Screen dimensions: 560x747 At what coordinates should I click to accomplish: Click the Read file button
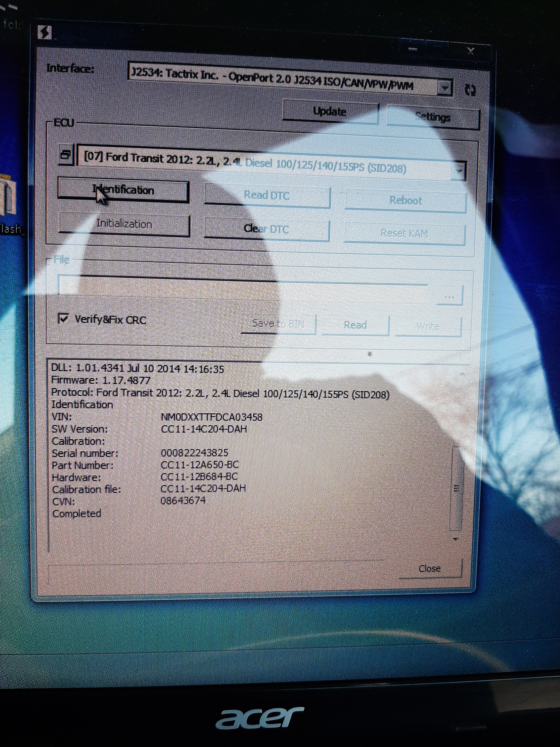coord(355,325)
